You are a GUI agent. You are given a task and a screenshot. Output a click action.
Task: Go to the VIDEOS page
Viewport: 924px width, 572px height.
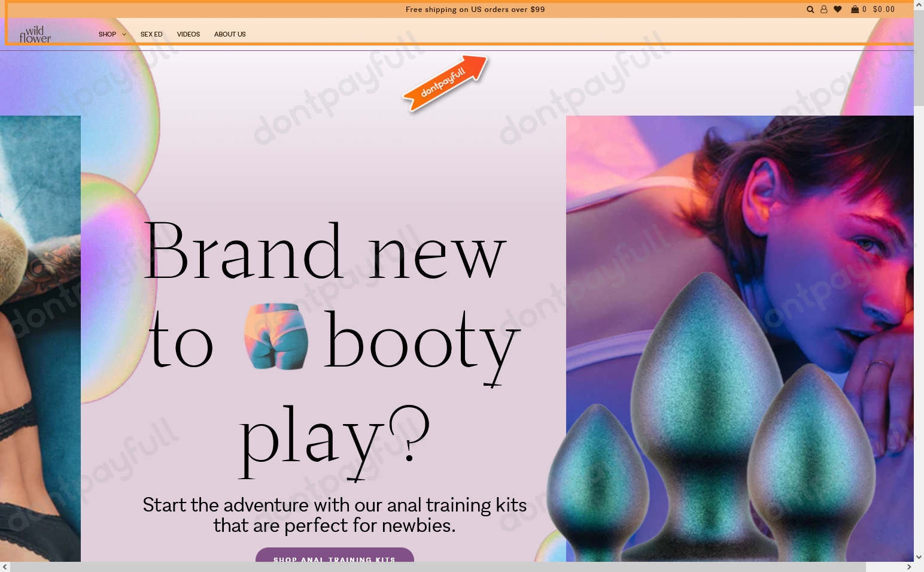[x=189, y=34]
